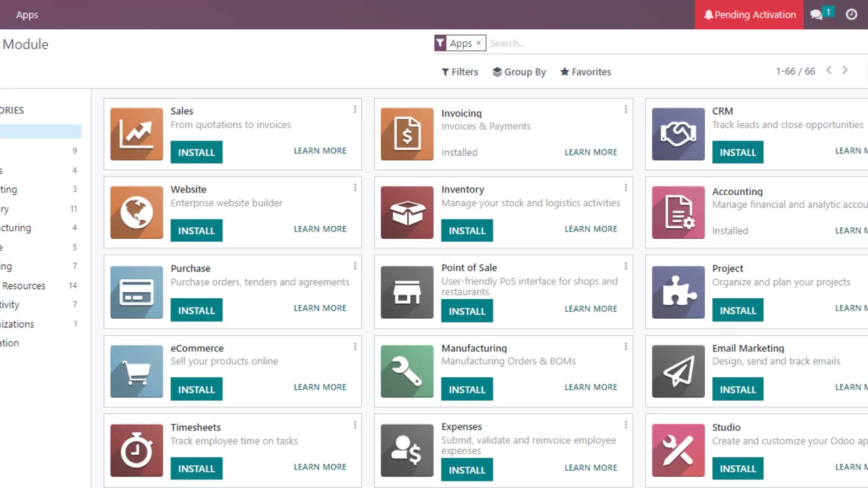This screenshot has width=868, height=488.
Task: Install the Project app
Action: click(738, 310)
